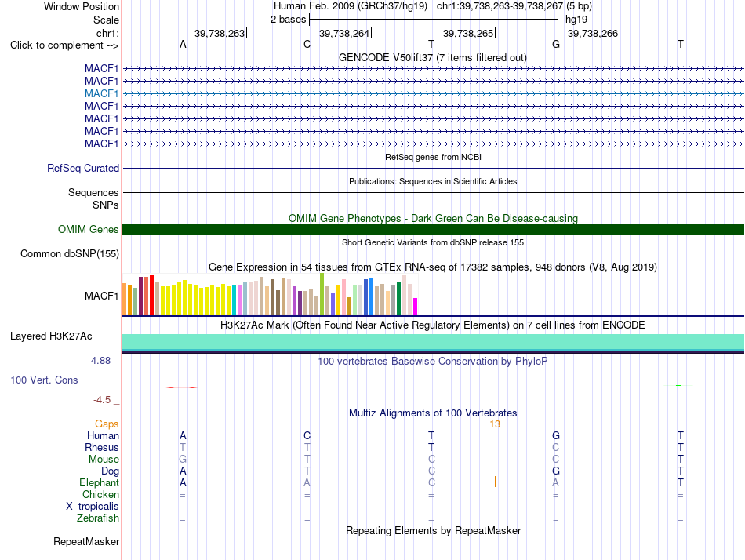This screenshot has width=745, height=560.
Task: Open 'Repeating Elements by RepeatMasker' track title
Action: point(433,530)
